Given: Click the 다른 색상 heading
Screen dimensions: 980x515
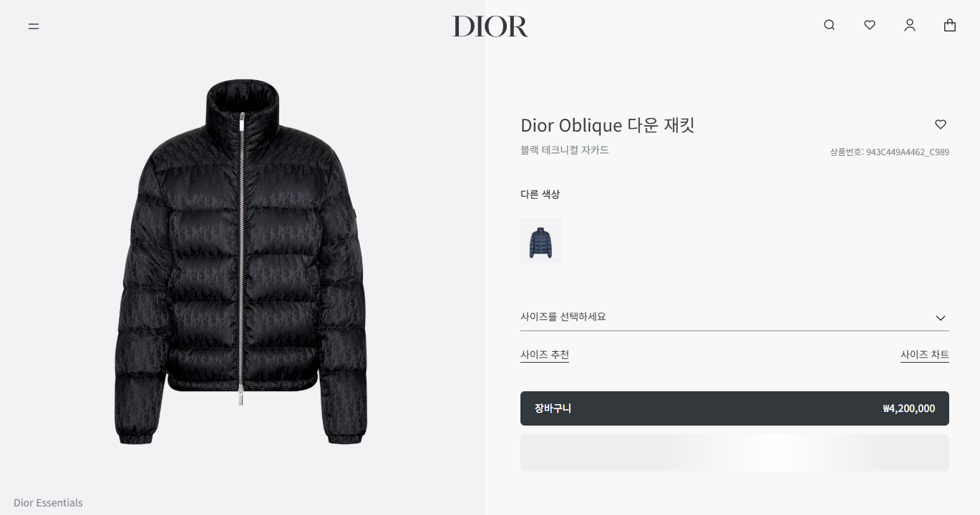Looking at the screenshot, I should tap(540, 195).
